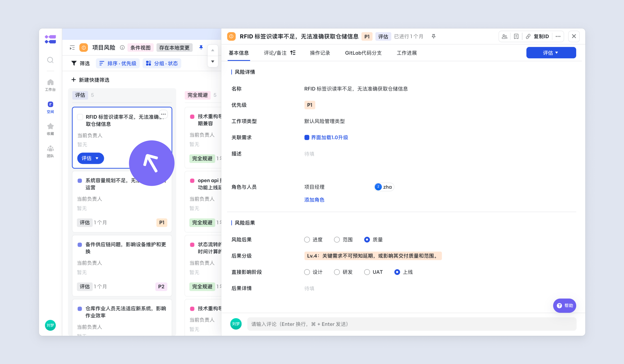The height and width of the screenshot is (364, 624).
Task: Click the 刘梦 avatar in the sidebar
Action: 50,325
